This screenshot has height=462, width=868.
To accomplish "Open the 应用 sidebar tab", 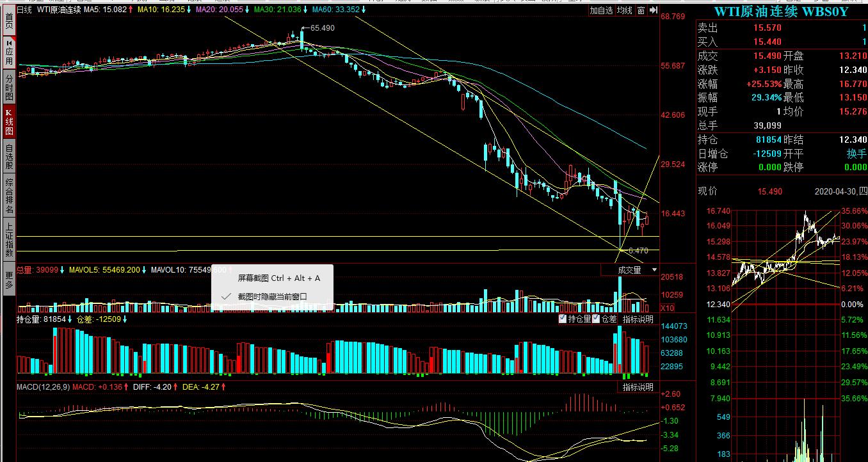I will pos(9,52).
